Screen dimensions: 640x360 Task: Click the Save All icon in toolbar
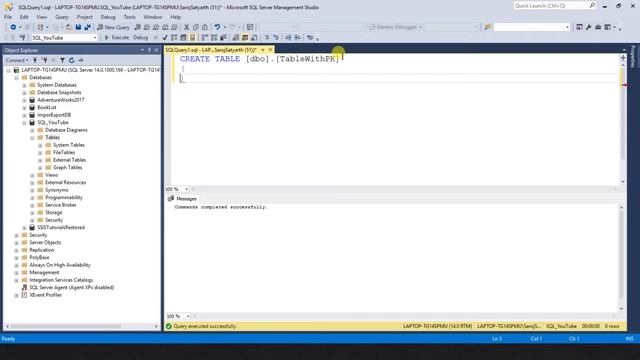point(87,27)
